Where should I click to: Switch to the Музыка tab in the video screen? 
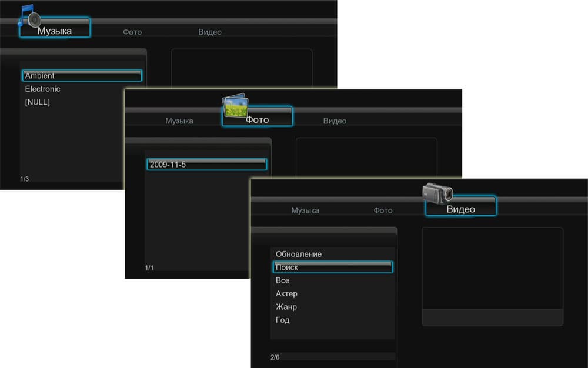pyautogui.click(x=305, y=210)
